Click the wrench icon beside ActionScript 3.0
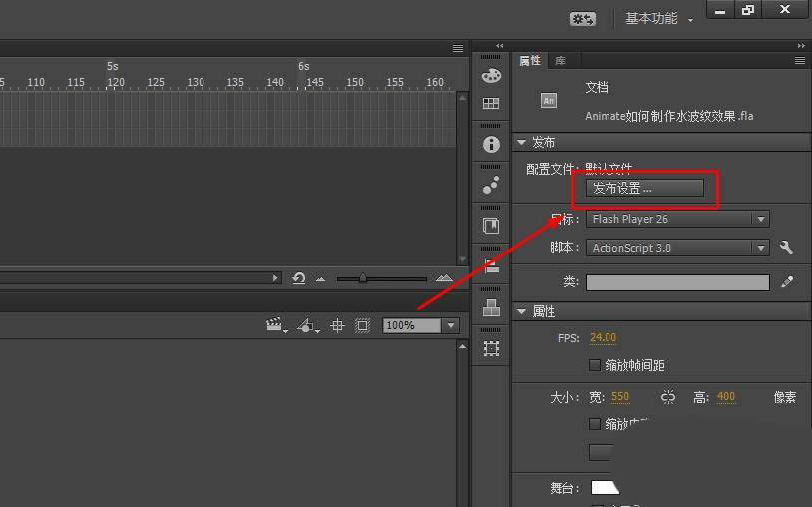 (786, 248)
